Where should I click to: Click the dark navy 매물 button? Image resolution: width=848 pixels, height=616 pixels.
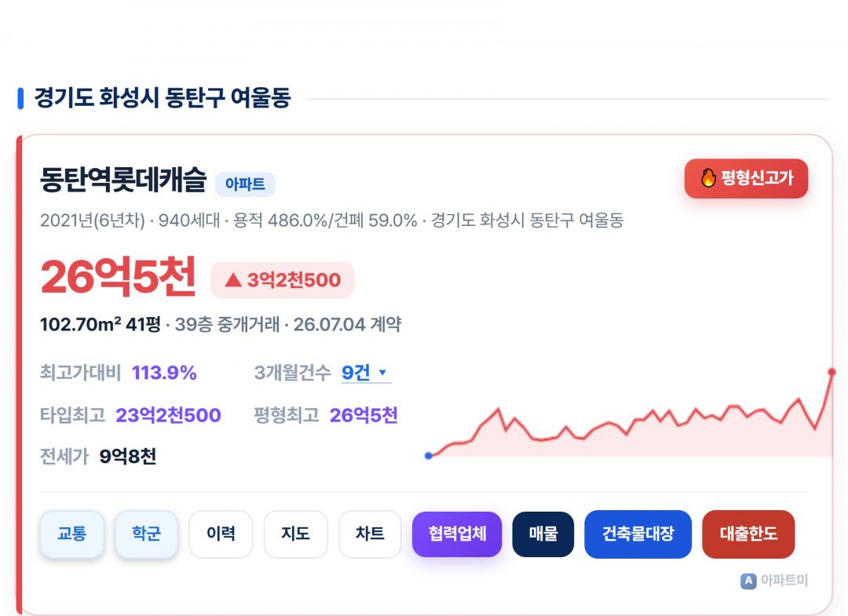tap(543, 534)
